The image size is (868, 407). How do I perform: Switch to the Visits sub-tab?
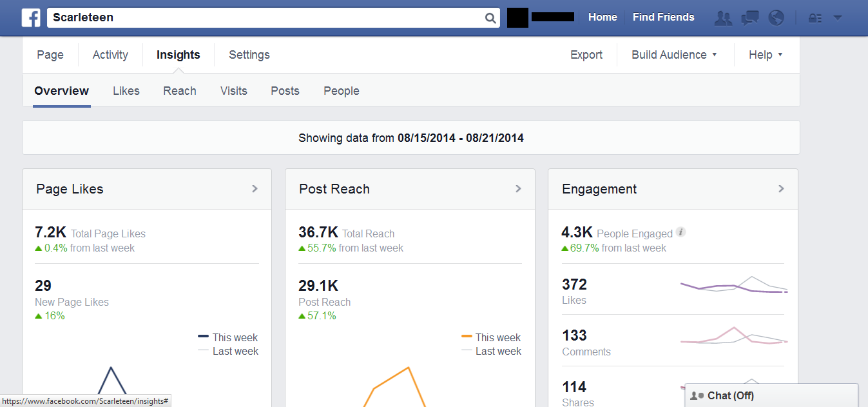click(x=234, y=91)
